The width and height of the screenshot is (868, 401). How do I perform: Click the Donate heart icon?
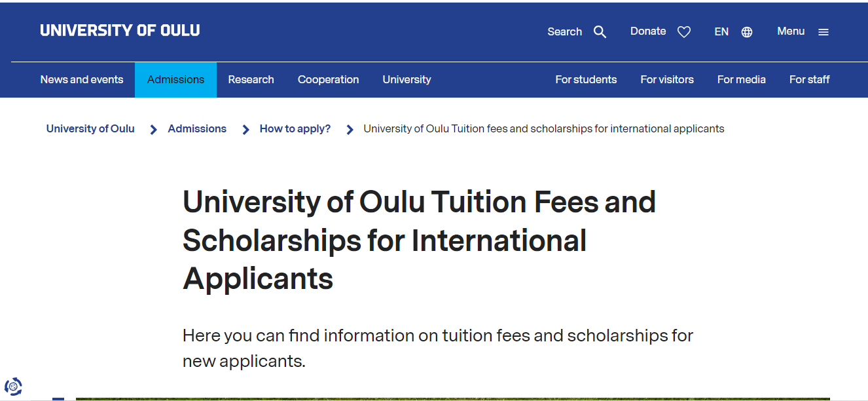click(x=684, y=32)
